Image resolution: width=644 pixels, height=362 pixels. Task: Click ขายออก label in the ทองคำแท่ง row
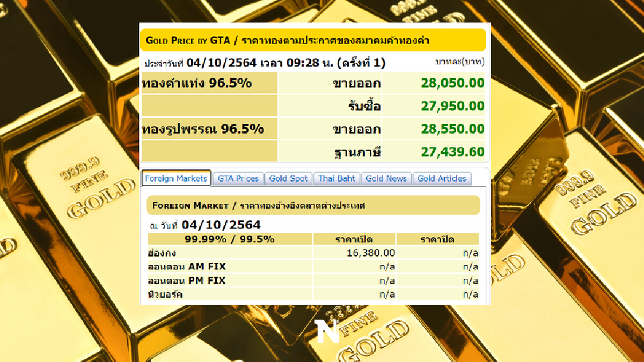tap(357, 84)
